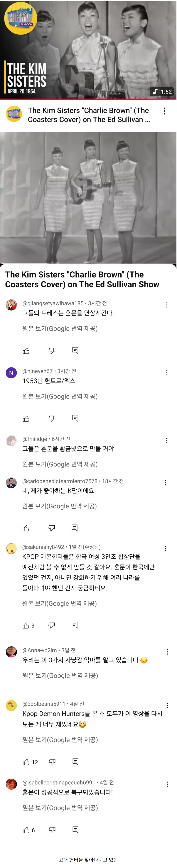The height and width of the screenshot is (868, 177).
Task: Open more options for the video title
Action: point(164,111)
